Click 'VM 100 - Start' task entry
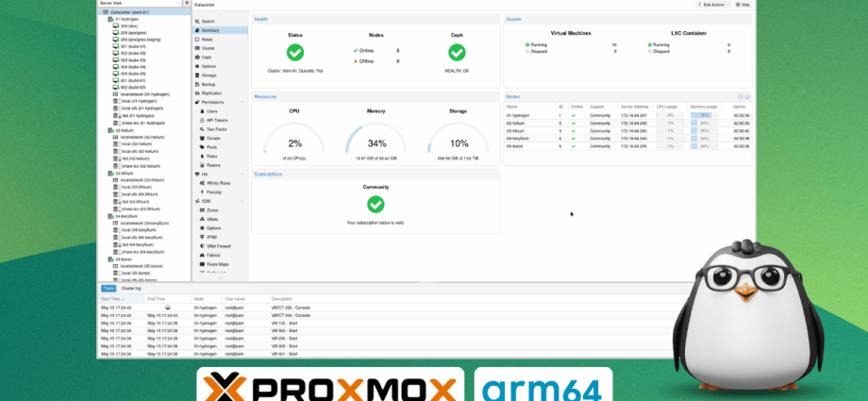 pyautogui.click(x=285, y=323)
